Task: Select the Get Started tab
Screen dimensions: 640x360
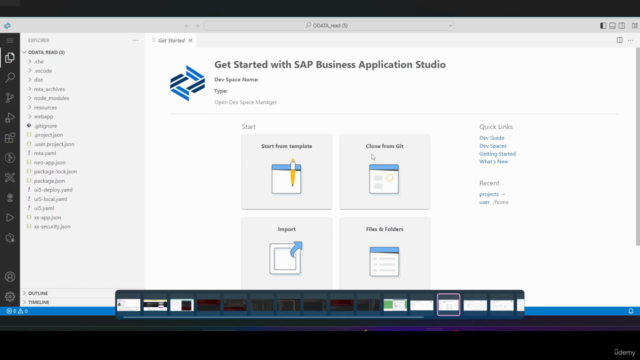Action: (171, 40)
